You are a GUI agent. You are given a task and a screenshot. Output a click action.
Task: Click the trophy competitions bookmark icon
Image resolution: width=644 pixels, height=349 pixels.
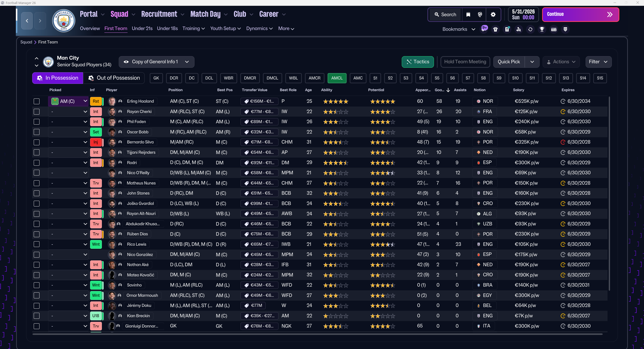[x=542, y=29]
